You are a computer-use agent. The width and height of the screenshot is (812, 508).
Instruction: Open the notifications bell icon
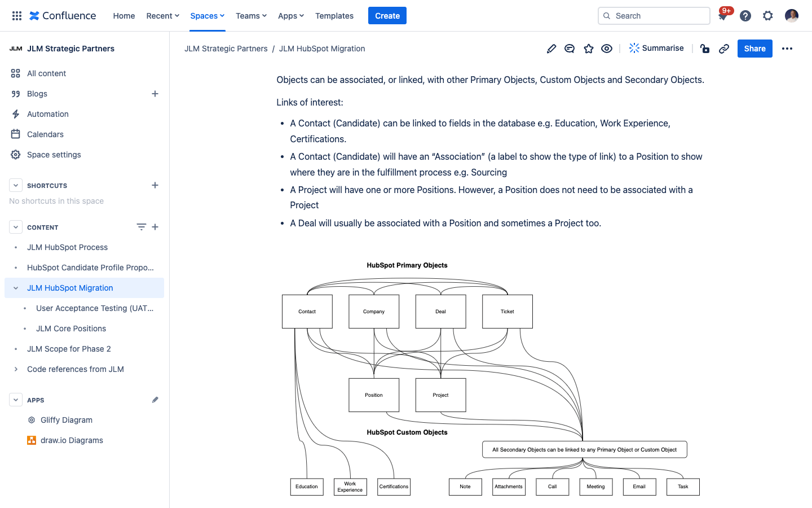(x=722, y=16)
